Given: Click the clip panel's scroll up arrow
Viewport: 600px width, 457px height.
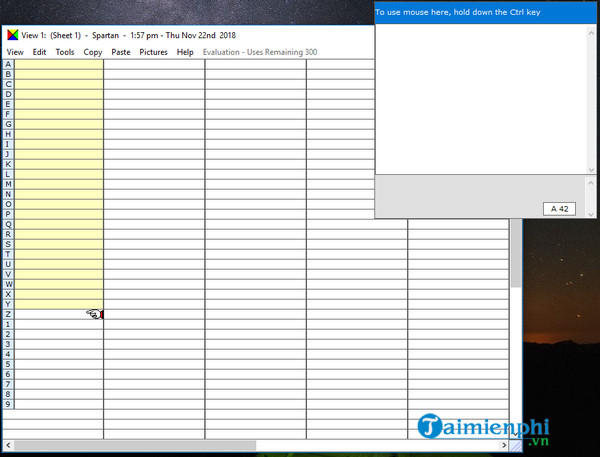Looking at the screenshot, I should point(591,32).
